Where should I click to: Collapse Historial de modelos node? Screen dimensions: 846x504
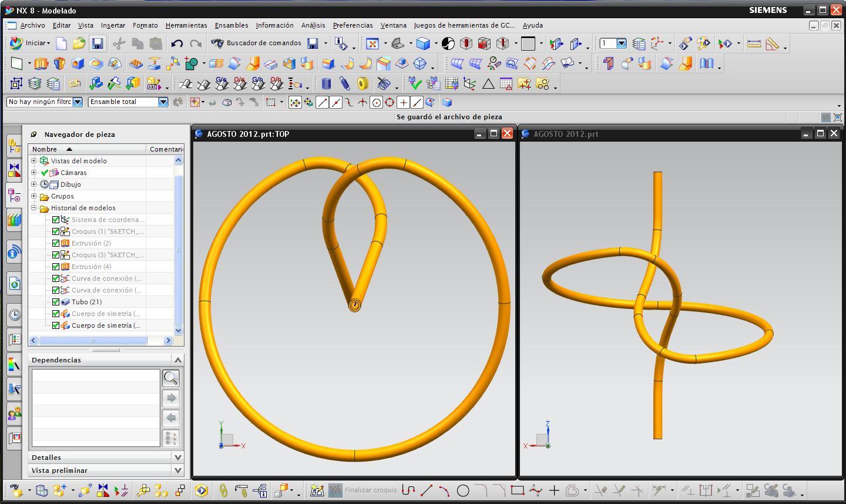pyautogui.click(x=34, y=207)
